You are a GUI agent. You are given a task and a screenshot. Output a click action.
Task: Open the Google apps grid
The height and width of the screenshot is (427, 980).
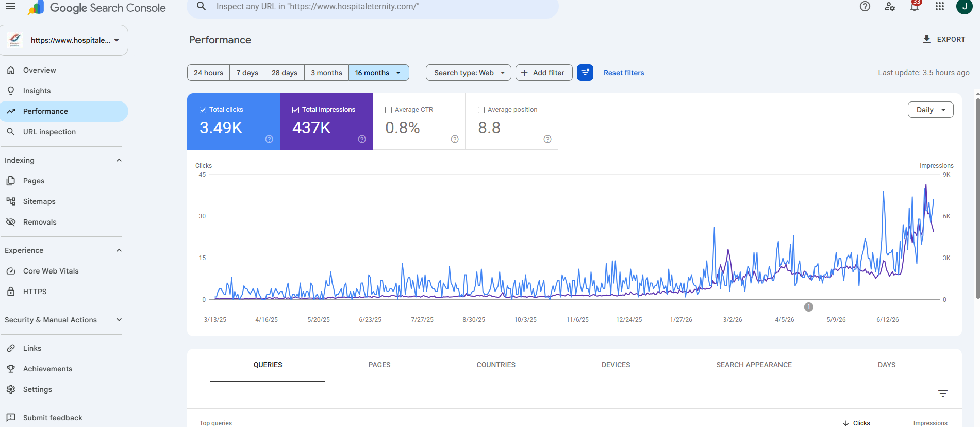point(940,6)
